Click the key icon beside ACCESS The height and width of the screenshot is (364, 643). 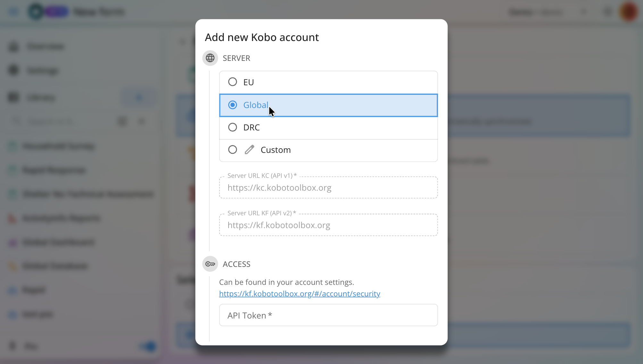210,264
